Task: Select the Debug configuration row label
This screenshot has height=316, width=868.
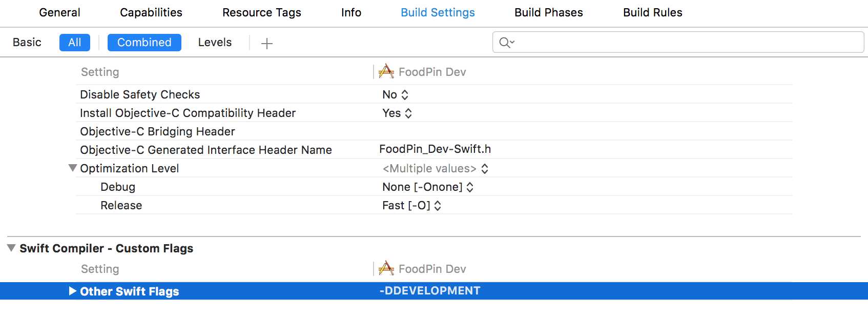Action: click(118, 187)
